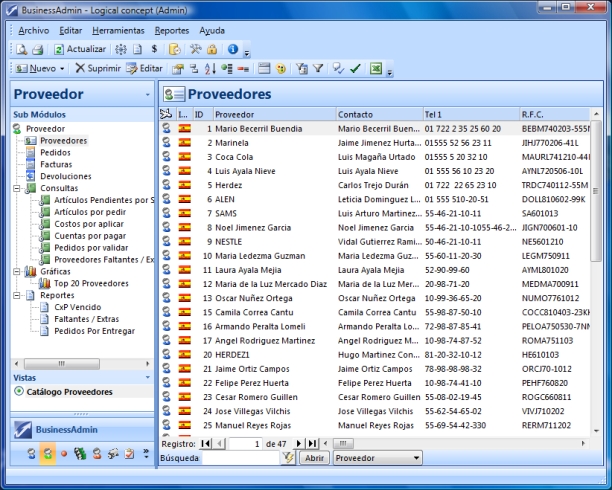Open the Reportes menu
The image size is (612, 490).
pos(172,30)
